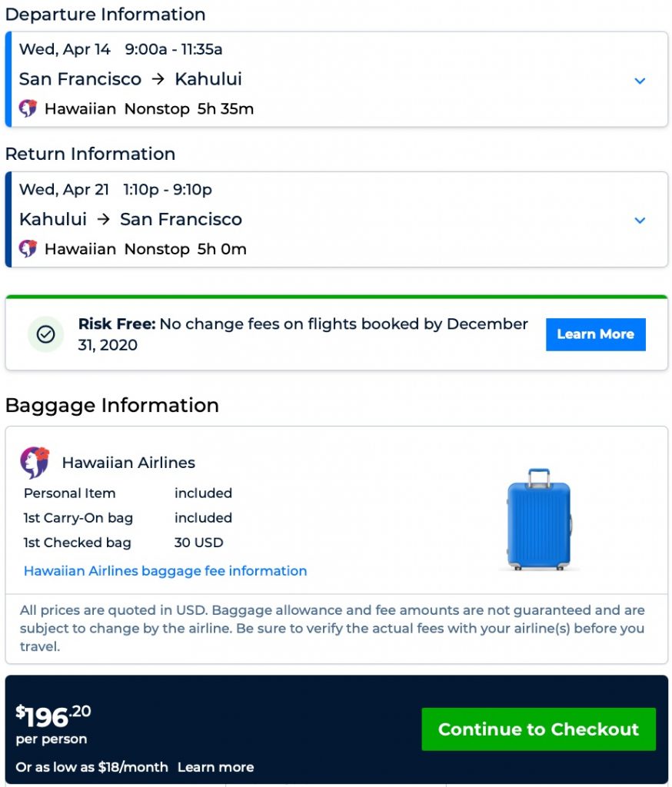Click Hawaiian logo in the return flight card

(x=28, y=249)
